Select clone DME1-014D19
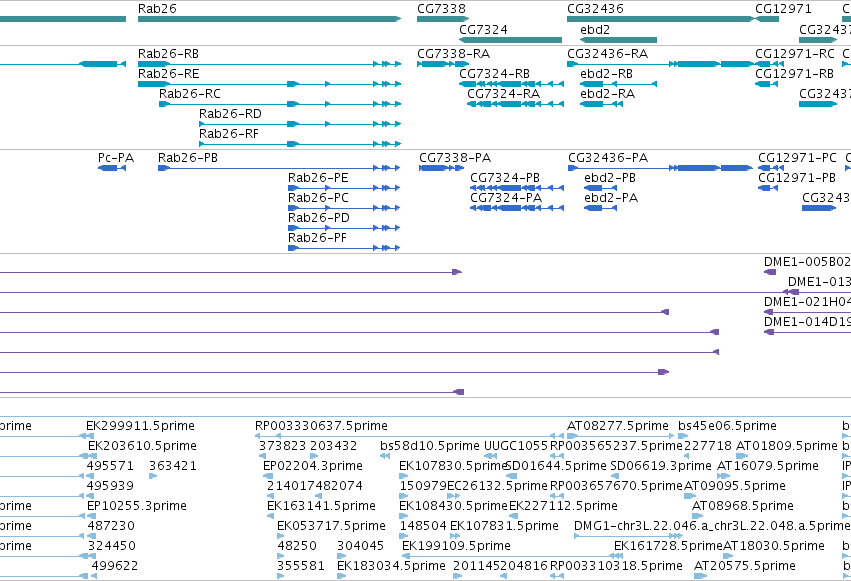Screen dimensions: 851x581 (807, 332)
